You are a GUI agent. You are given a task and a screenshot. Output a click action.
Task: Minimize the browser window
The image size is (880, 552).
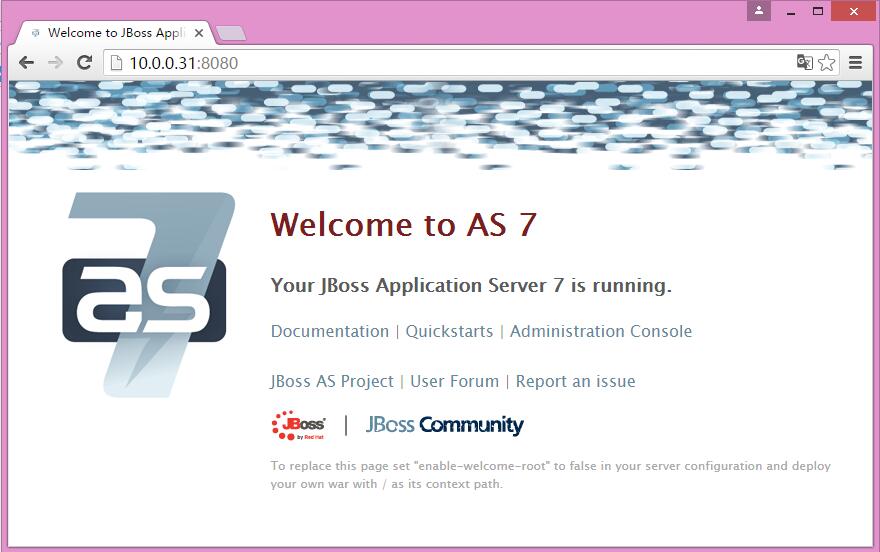791,11
